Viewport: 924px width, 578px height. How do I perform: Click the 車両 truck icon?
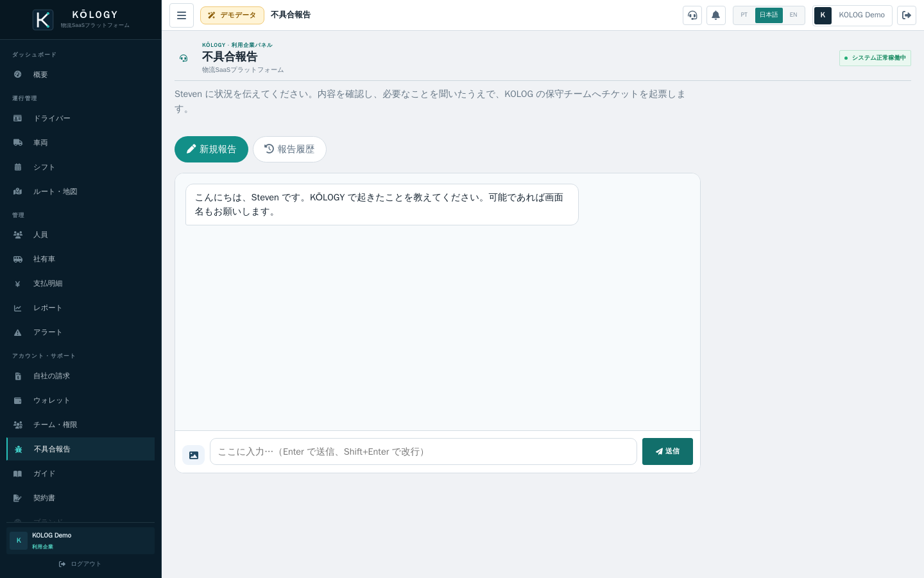coord(18,143)
